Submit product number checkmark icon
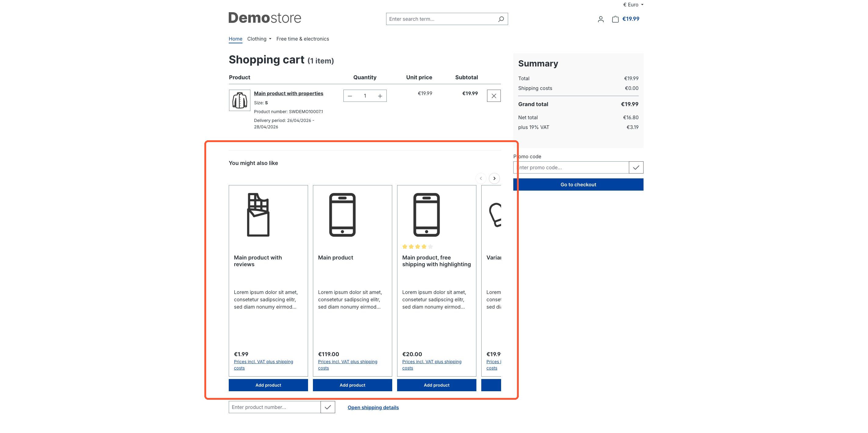Viewport: 868px width, 433px height. pyautogui.click(x=328, y=407)
